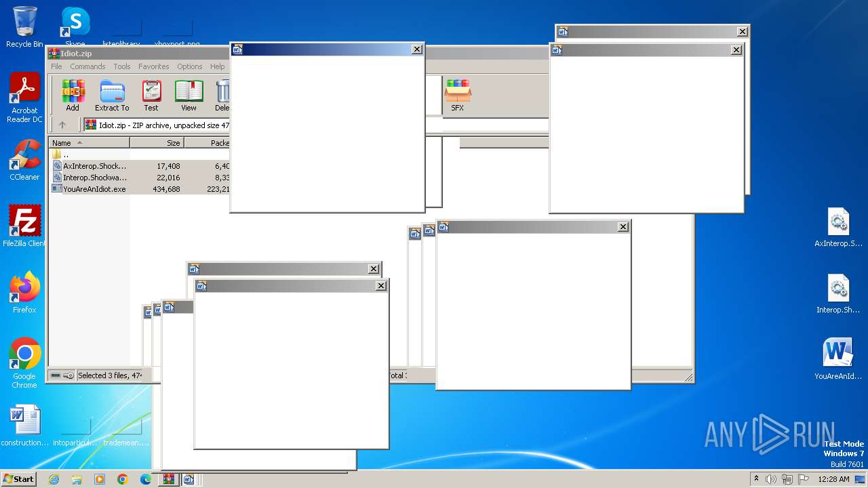Run the Test archive tool
The image size is (868, 488).
coord(151,96)
